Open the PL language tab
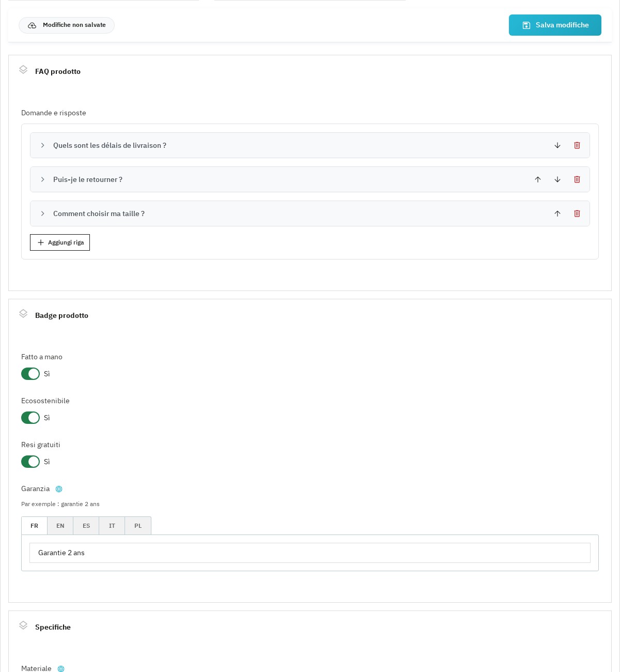Image resolution: width=620 pixels, height=672 pixels. [138, 526]
